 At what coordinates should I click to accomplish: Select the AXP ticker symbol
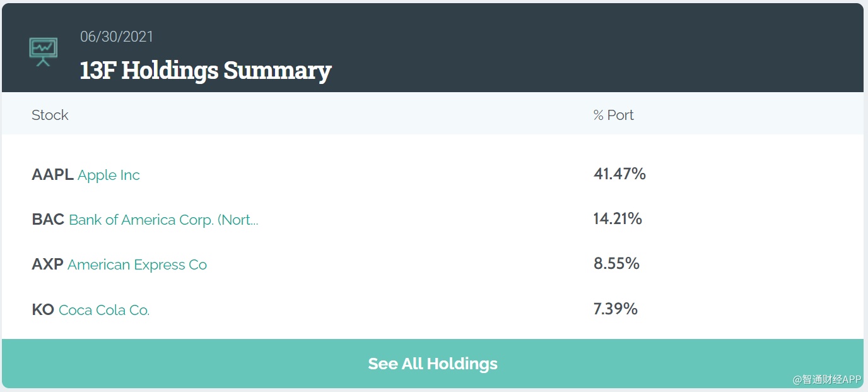point(47,264)
